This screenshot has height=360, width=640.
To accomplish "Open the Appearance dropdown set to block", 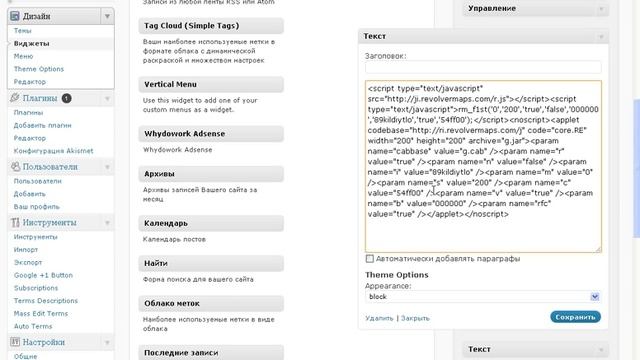I will tap(483, 297).
